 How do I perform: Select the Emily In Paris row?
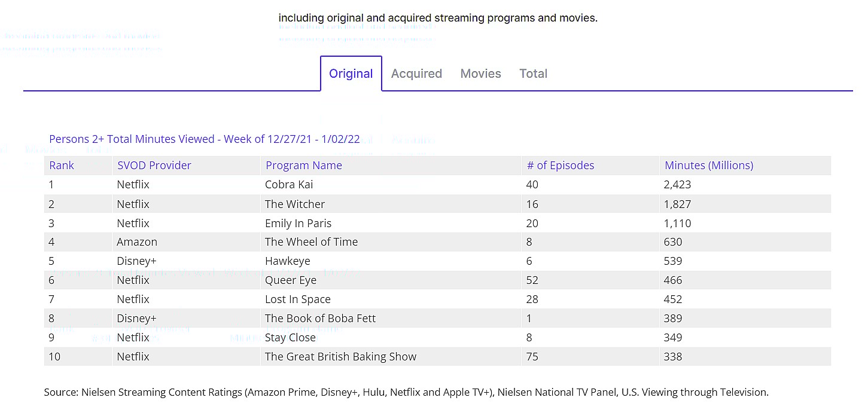coord(298,223)
